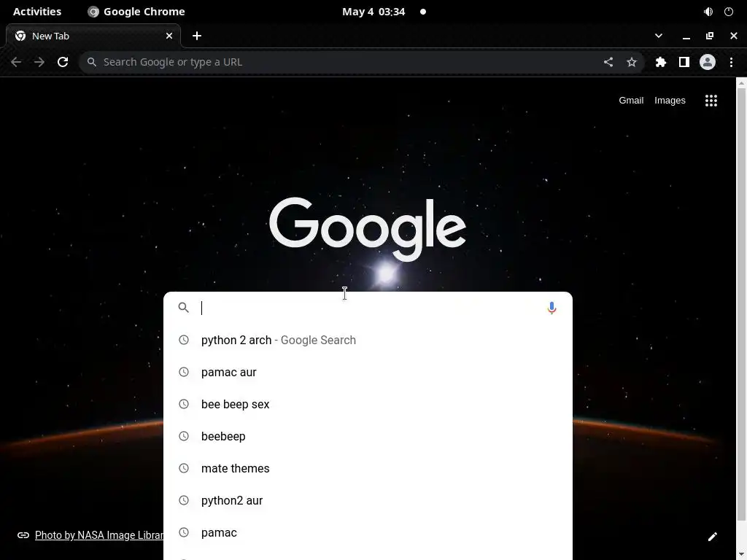Image resolution: width=747 pixels, height=560 pixels.
Task: Go back using the back arrow
Action: pos(16,62)
